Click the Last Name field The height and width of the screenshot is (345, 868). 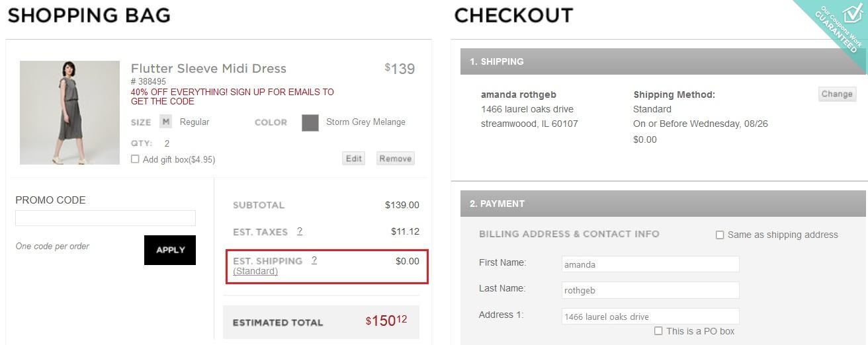650,290
